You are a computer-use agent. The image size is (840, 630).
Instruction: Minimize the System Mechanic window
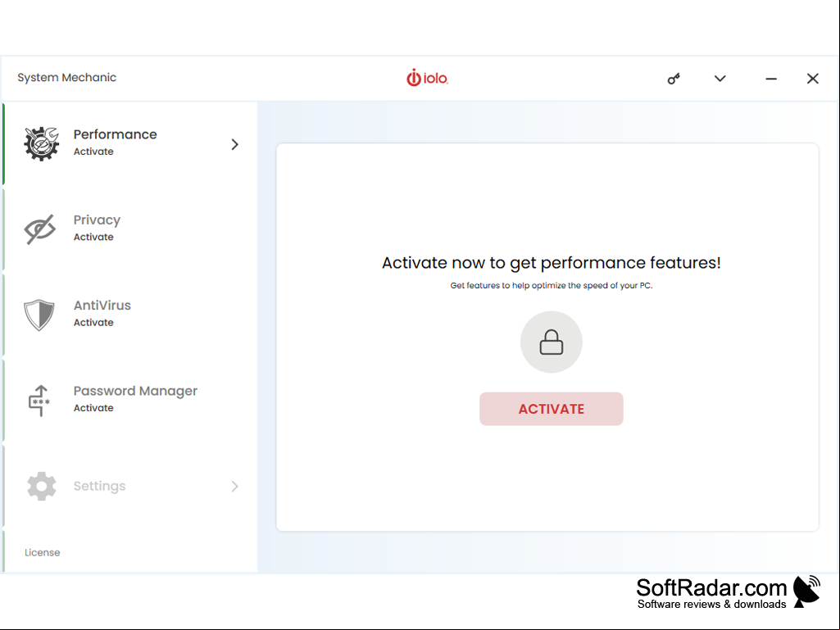pos(771,79)
